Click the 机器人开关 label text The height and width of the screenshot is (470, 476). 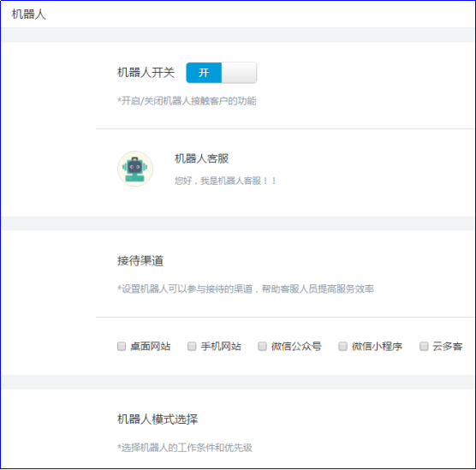point(146,73)
